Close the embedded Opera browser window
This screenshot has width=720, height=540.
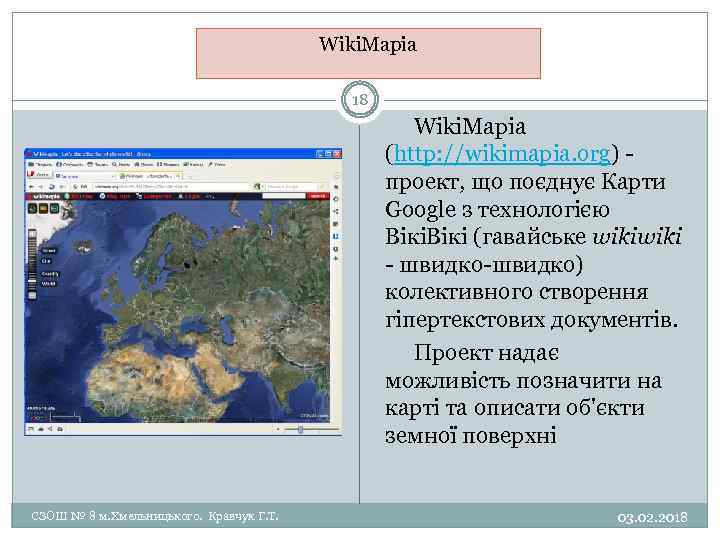coord(337,154)
